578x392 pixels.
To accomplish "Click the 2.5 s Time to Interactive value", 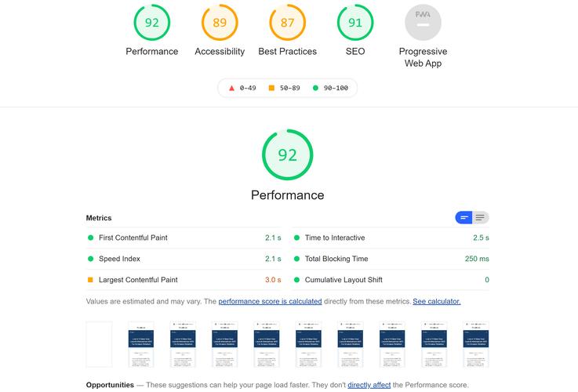I will [481, 238].
